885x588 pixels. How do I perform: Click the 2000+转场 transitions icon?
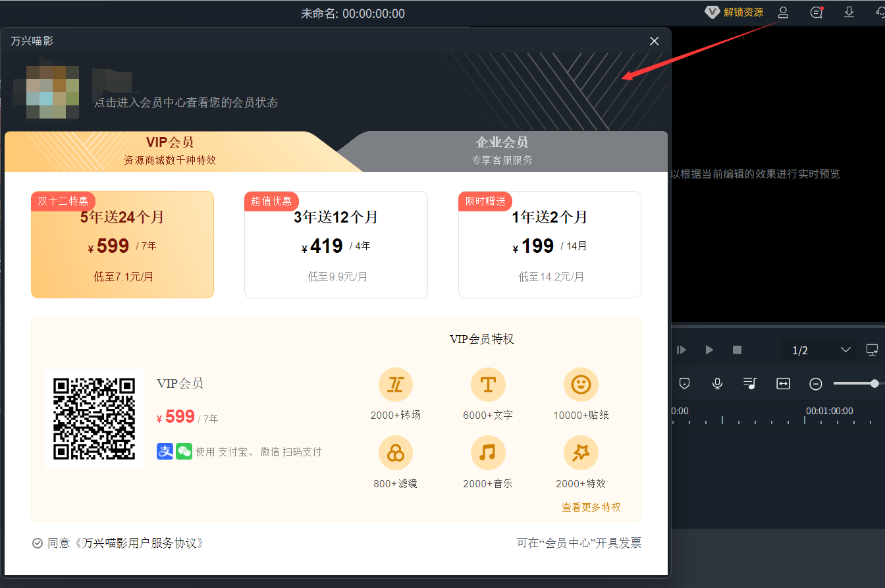tap(396, 385)
